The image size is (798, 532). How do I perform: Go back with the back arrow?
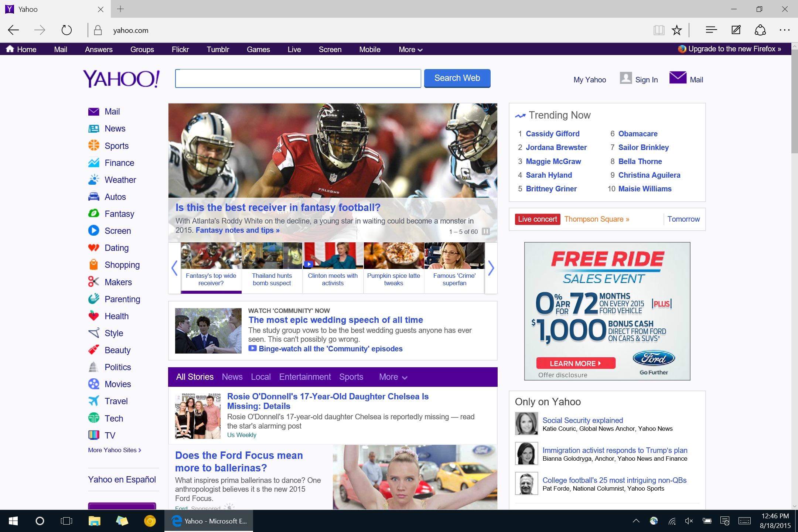point(13,30)
